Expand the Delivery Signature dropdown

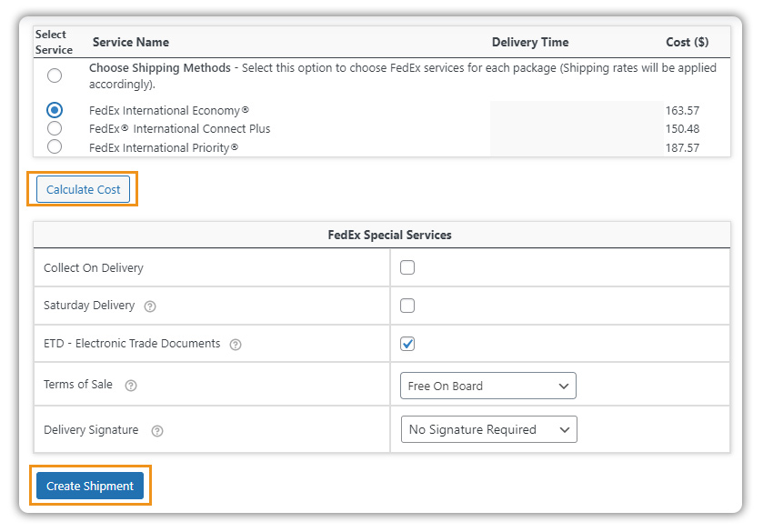click(x=489, y=429)
